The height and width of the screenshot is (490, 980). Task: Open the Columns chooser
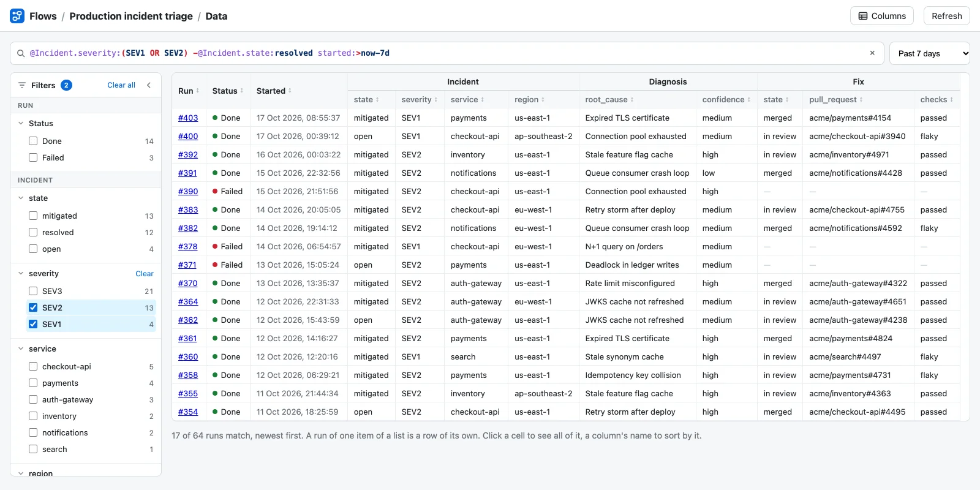882,16
